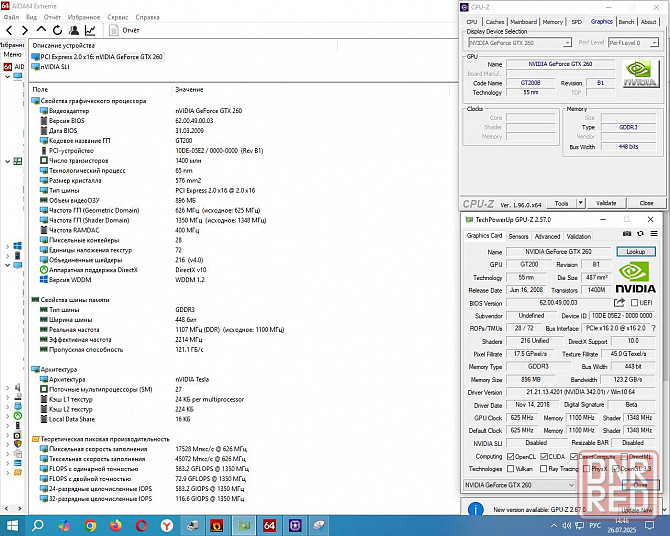Image resolution: width=670 pixels, height=536 pixels.
Task: Open the GPU-Z graphics card selector dropdown
Action: (520, 485)
